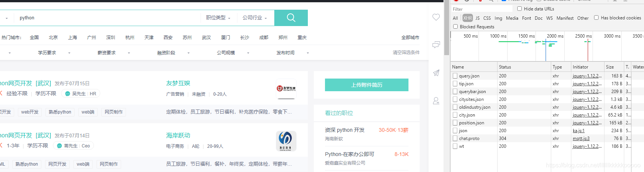Select the Media filter tab
Viewport: 644px width, 172px height.
pos(512,18)
